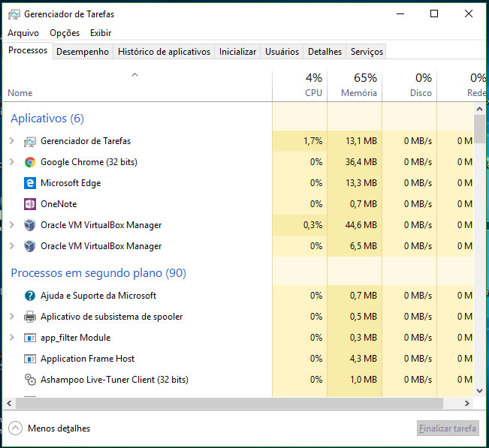This screenshot has width=489, height=448.
Task: Open the Opções menu
Action: [65, 33]
